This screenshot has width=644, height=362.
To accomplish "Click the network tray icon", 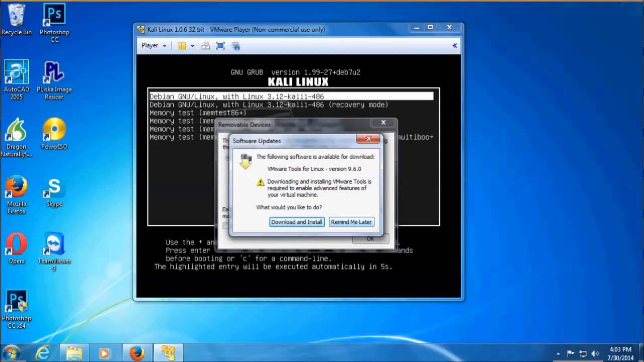I will [583, 353].
